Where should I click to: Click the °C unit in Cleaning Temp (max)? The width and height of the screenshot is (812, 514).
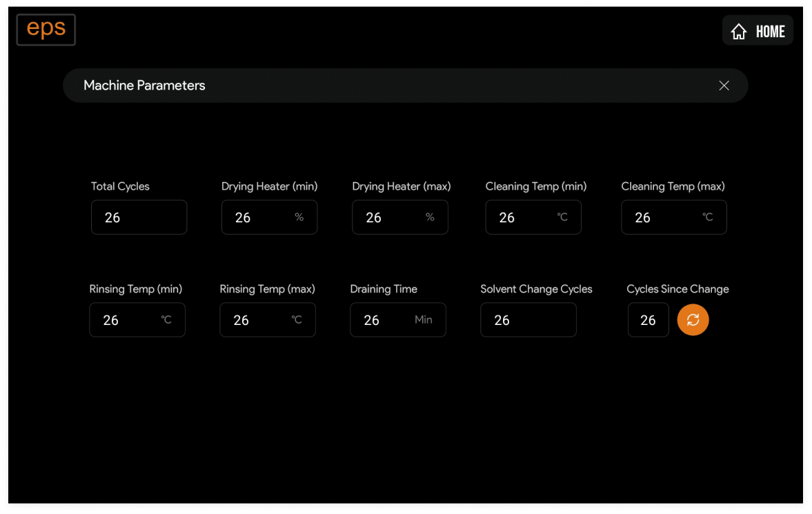707,217
